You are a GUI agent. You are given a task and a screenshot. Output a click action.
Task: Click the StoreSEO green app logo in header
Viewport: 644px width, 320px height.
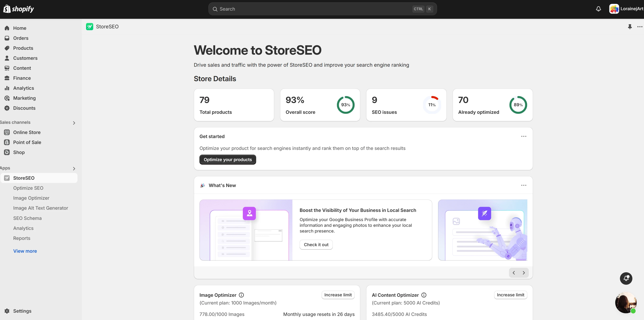[x=90, y=27]
